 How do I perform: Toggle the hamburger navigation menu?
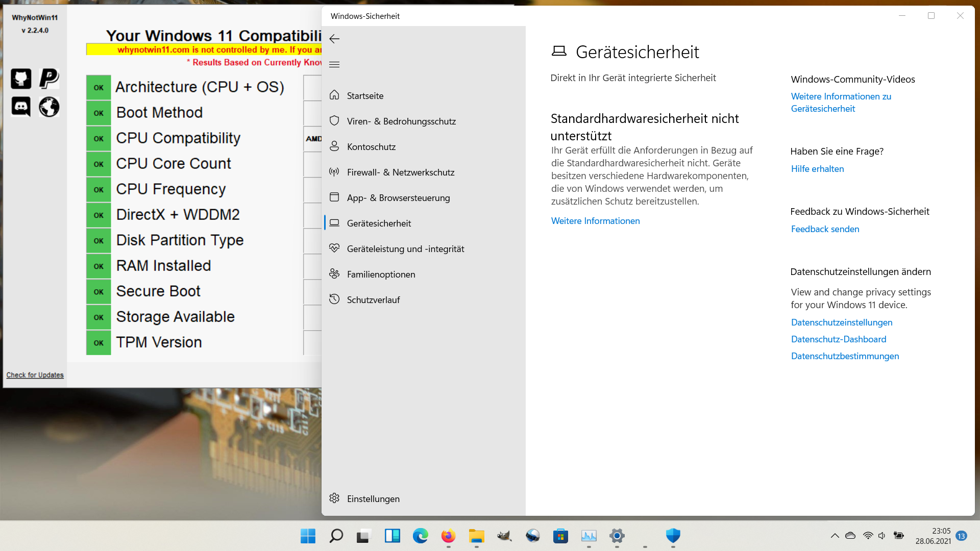(334, 64)
